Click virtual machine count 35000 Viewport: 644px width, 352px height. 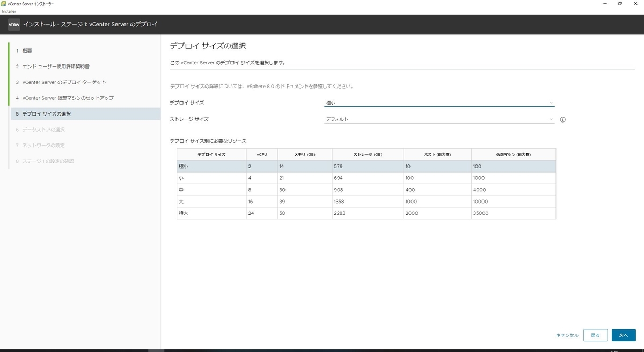click(x=481, y=213)
